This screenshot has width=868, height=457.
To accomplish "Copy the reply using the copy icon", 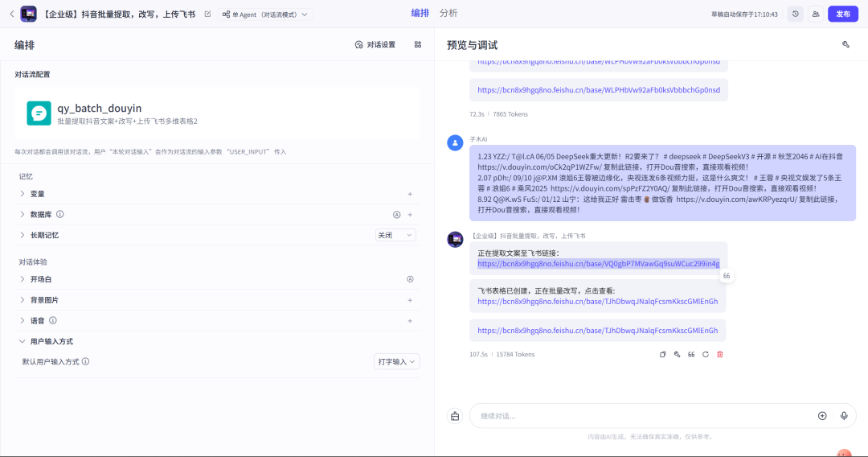I will coord(662,355).
